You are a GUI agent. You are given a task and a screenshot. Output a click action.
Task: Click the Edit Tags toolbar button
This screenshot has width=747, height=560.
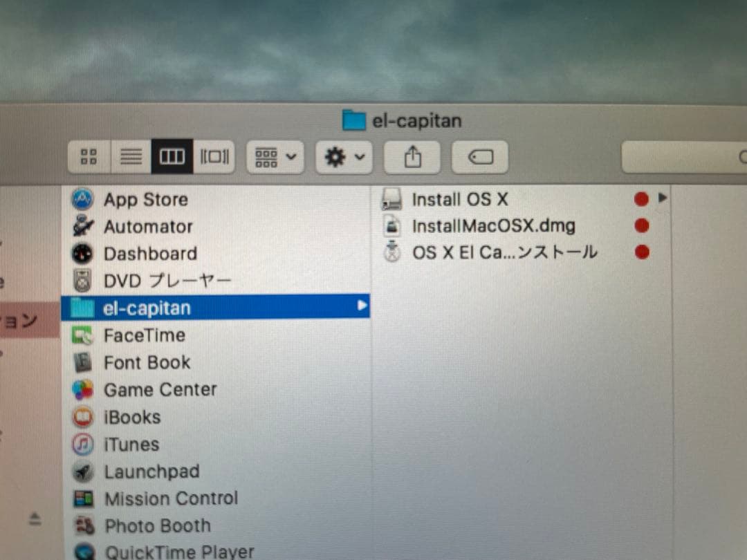click(480, 158)
